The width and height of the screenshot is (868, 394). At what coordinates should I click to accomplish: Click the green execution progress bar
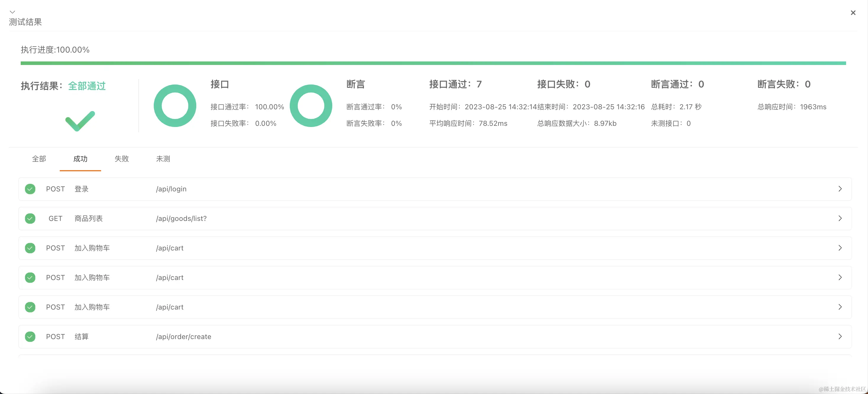[433, 63]
